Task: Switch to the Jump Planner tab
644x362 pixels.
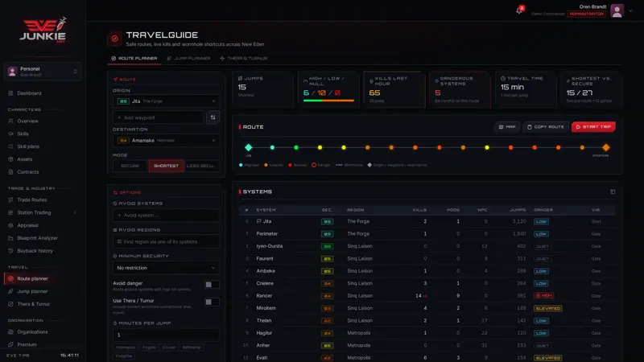Action: click(x=188, y=58)
